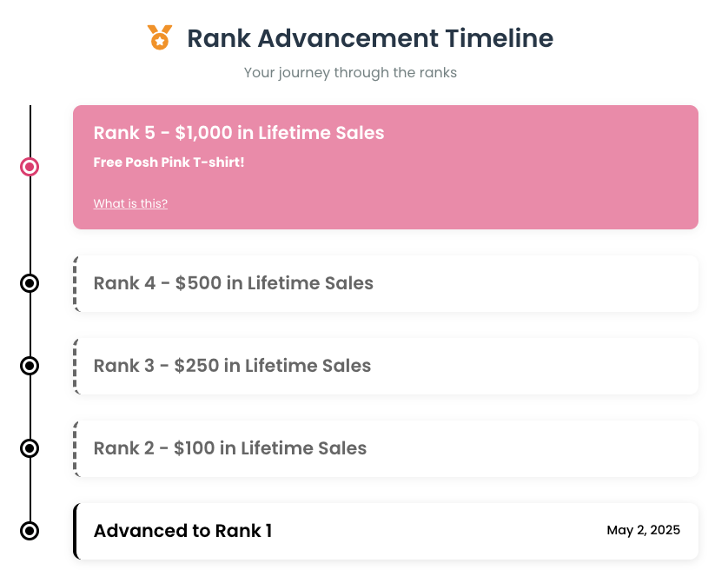The width and height of the screenshot is (728, 583).
Task: Open the "What is this?" link
Action: pyautogui.click(x=130, y=203)
